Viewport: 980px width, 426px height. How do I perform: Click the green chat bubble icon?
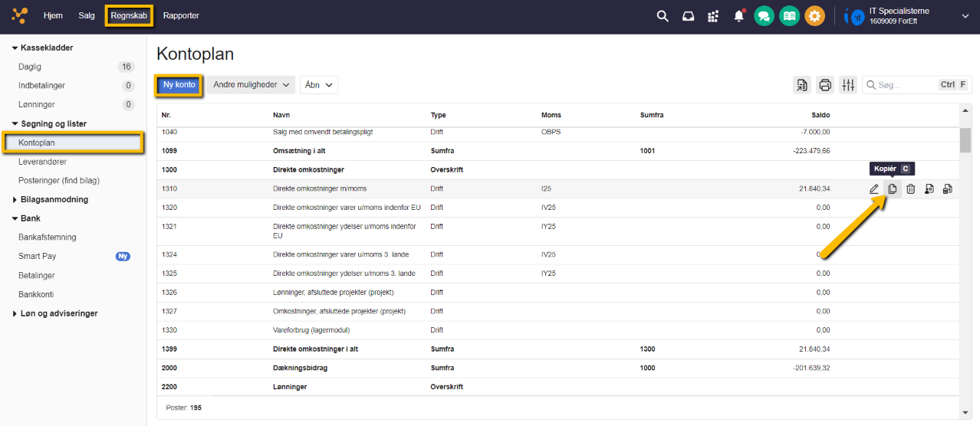coord(763,16)
